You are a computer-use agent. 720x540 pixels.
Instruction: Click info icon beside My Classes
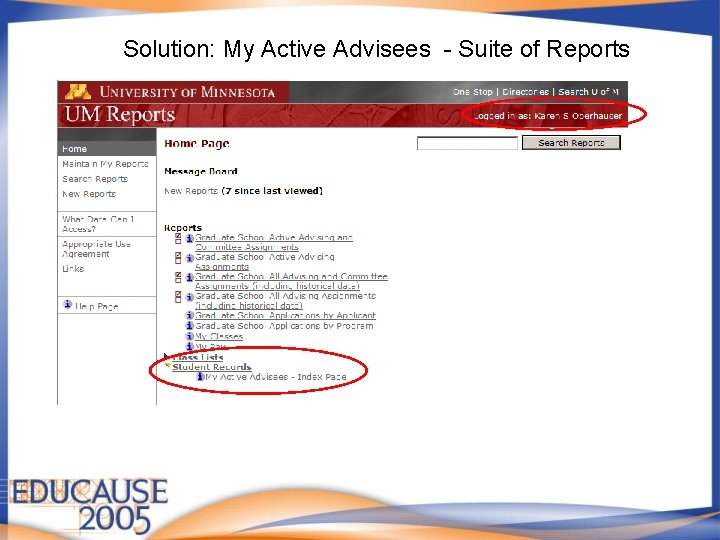coord(189,336)
